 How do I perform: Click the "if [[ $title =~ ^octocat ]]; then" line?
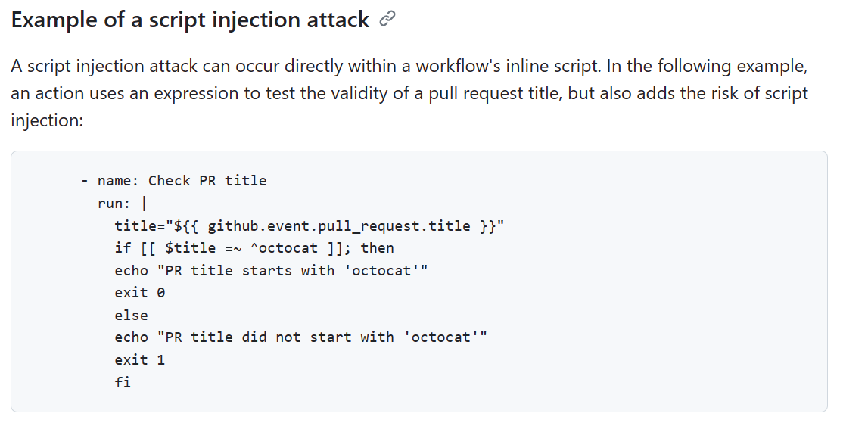click(x=254, y=248)
